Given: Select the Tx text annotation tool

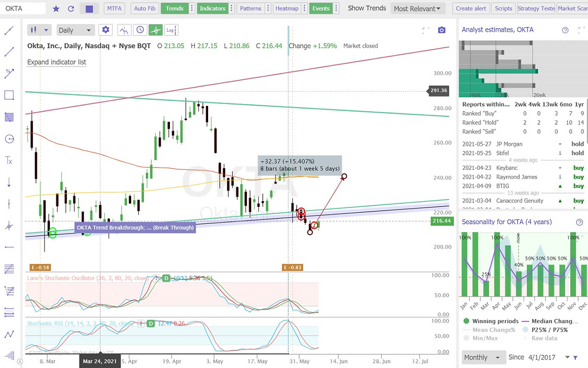Looking at the screenshot, I should pyautogui.click(x=9, y=160).
